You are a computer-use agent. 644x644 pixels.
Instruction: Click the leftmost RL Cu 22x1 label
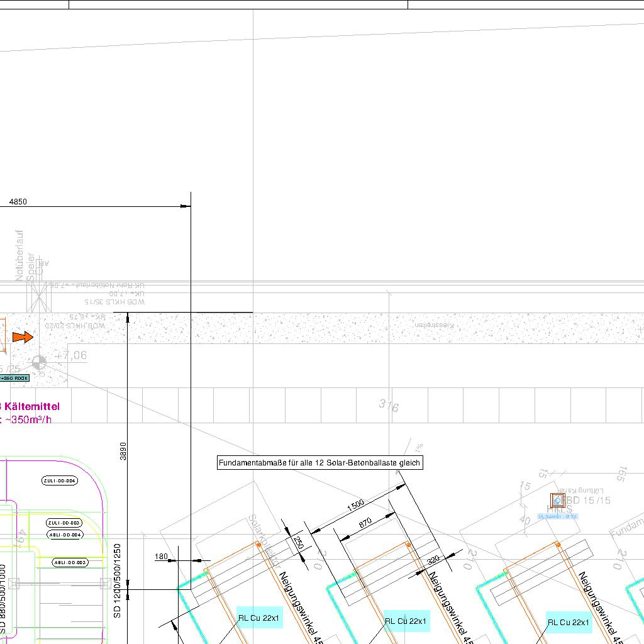[258, 618]
